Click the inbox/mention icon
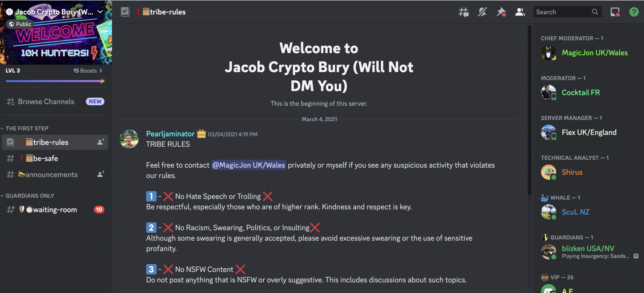Image resolution: width=644 pixels, height=293 pixels. (615, 11)
